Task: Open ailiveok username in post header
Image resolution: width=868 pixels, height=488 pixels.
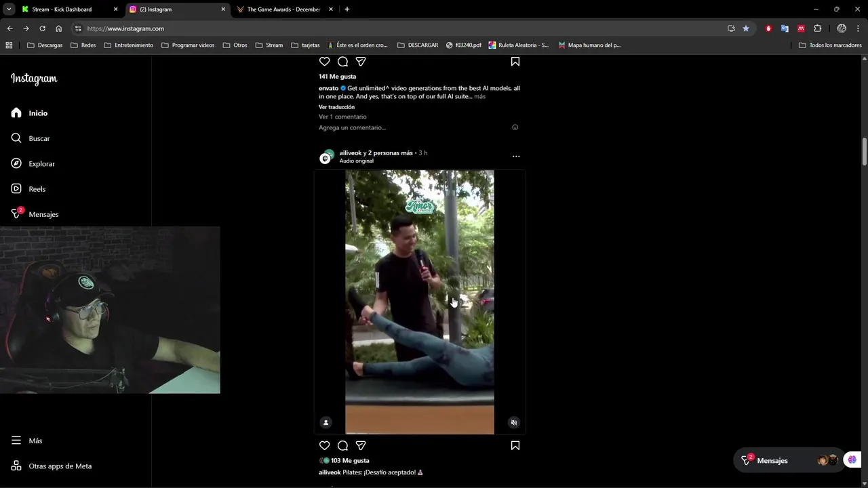Action: click(351, 153)
